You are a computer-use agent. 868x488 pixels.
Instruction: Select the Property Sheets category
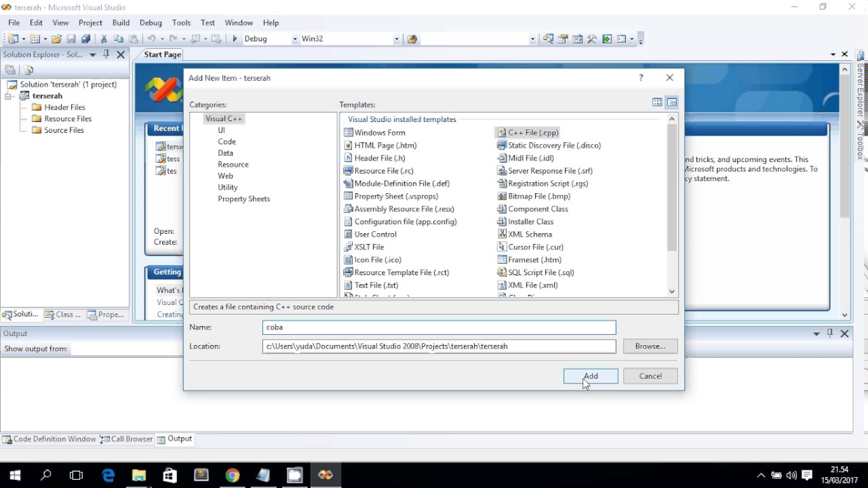click(243, 199)
